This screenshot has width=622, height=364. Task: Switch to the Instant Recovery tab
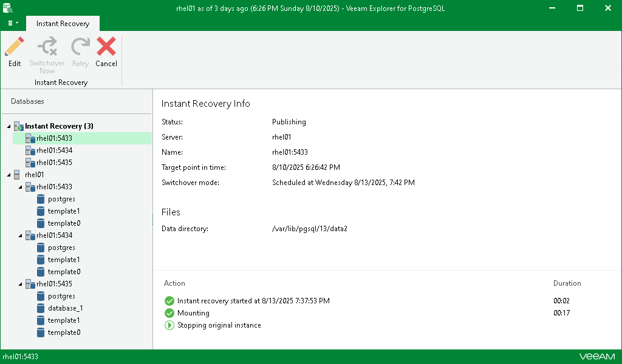pyautogui.click(x=63, y=24)
